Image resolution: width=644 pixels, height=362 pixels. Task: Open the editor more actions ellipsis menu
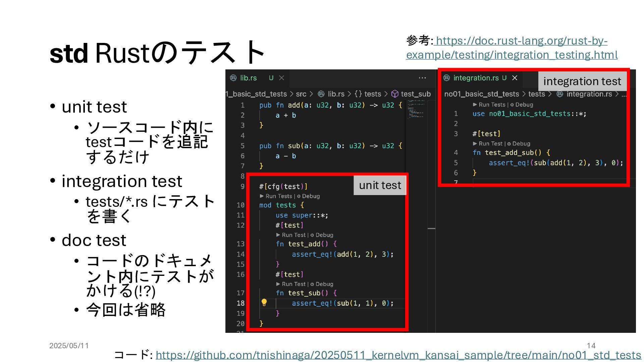(422, 78)
